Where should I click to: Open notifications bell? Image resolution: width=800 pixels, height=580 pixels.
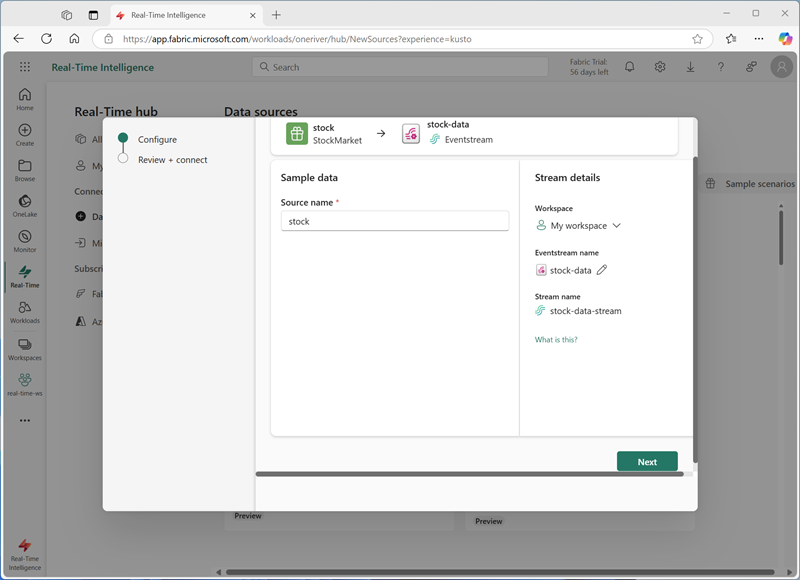630,67
